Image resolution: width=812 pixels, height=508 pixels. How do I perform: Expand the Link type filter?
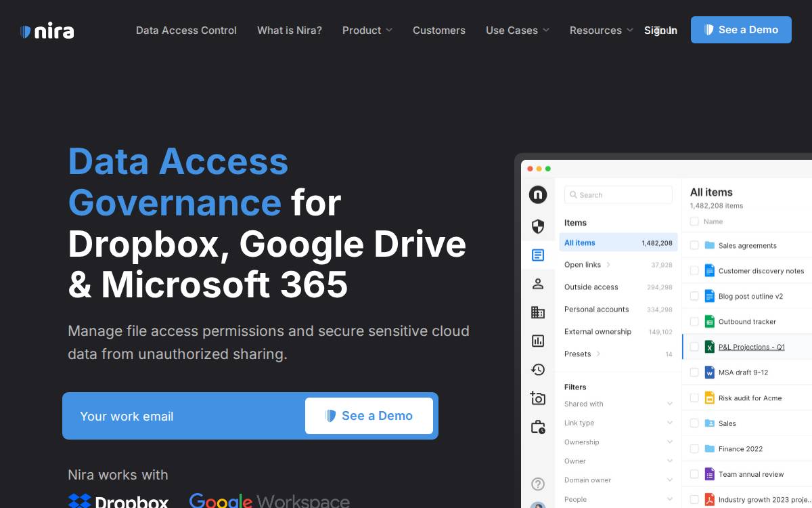(618, 423)
